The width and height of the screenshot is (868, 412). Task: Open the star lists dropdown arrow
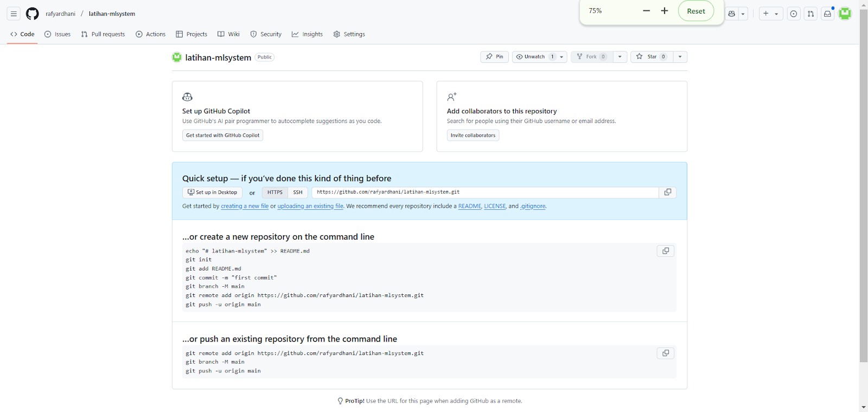pos(680,57)
